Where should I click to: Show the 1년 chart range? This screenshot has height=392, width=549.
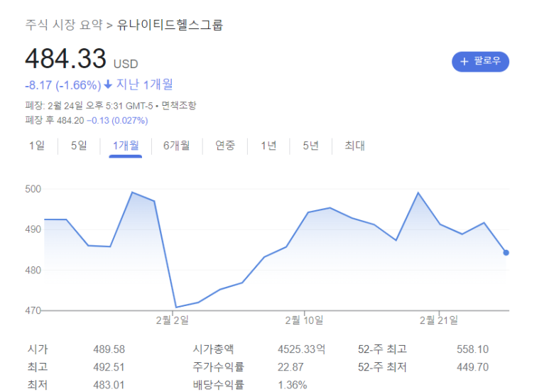[x=268, y=146]
